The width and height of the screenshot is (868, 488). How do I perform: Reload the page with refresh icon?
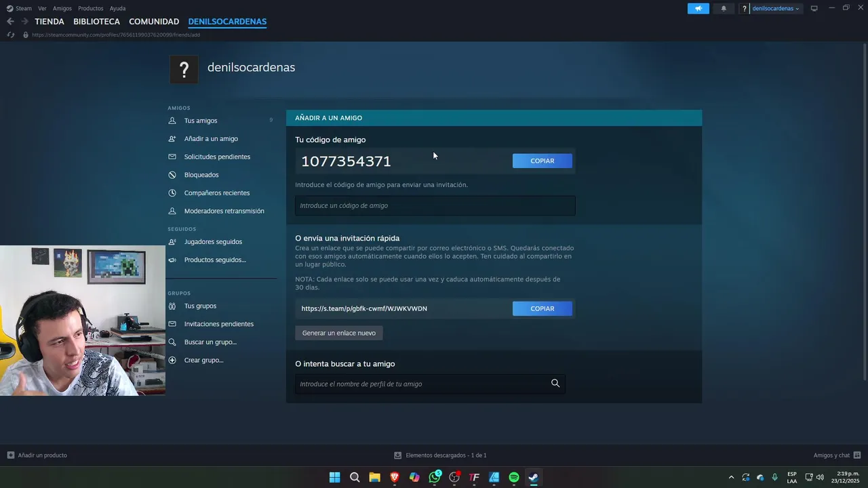(10, 35)
